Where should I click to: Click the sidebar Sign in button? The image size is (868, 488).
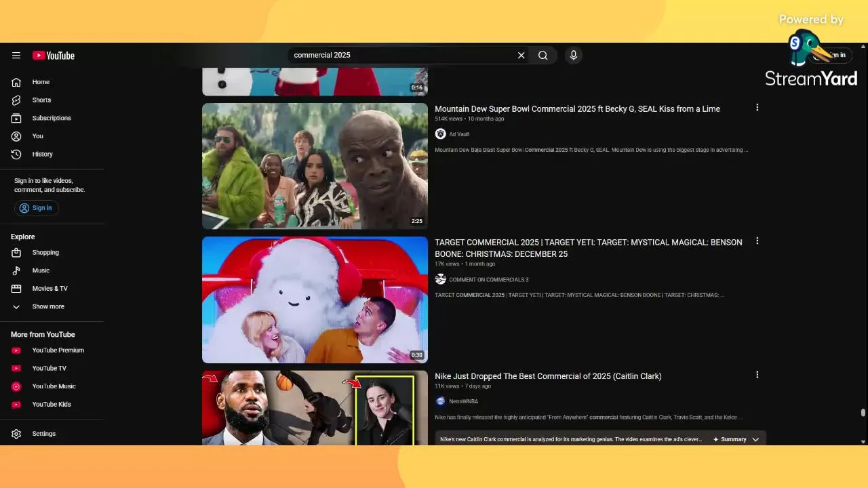click(36, 208)
